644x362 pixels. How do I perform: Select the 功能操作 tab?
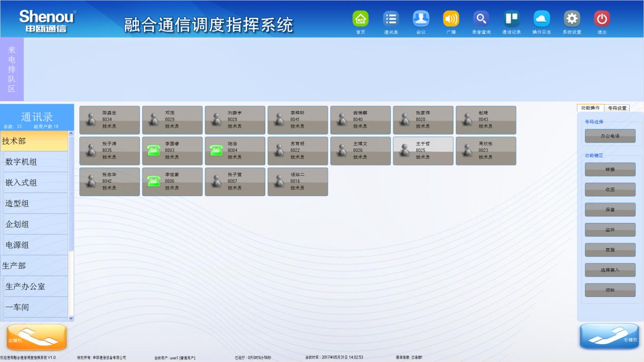[590, 108]
